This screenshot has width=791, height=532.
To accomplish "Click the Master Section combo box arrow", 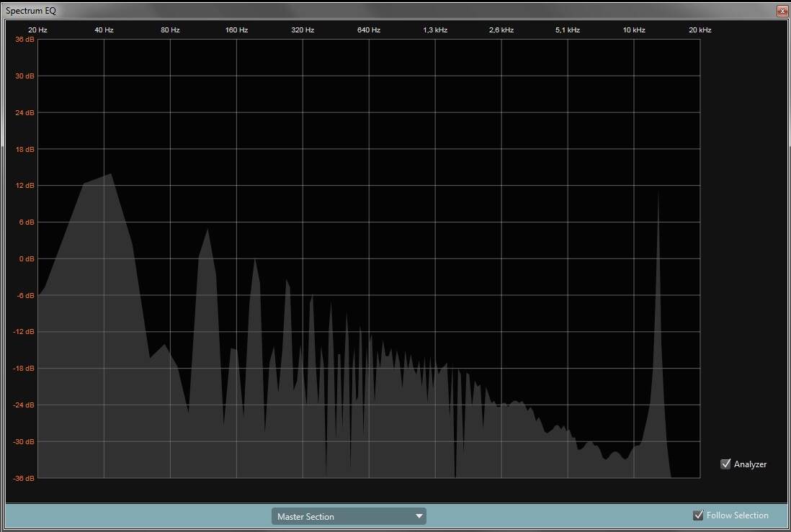I will click(419, 515).
